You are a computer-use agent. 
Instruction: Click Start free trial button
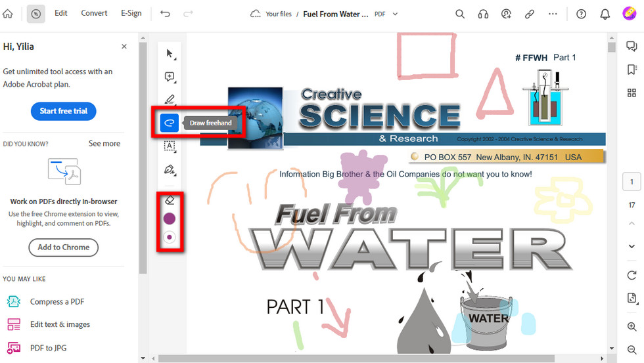[x=64, y=111]
